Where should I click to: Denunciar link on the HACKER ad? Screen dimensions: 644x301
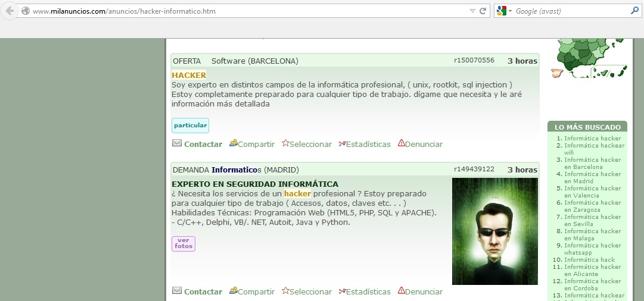pyautogui.click(x=424, y=145)
